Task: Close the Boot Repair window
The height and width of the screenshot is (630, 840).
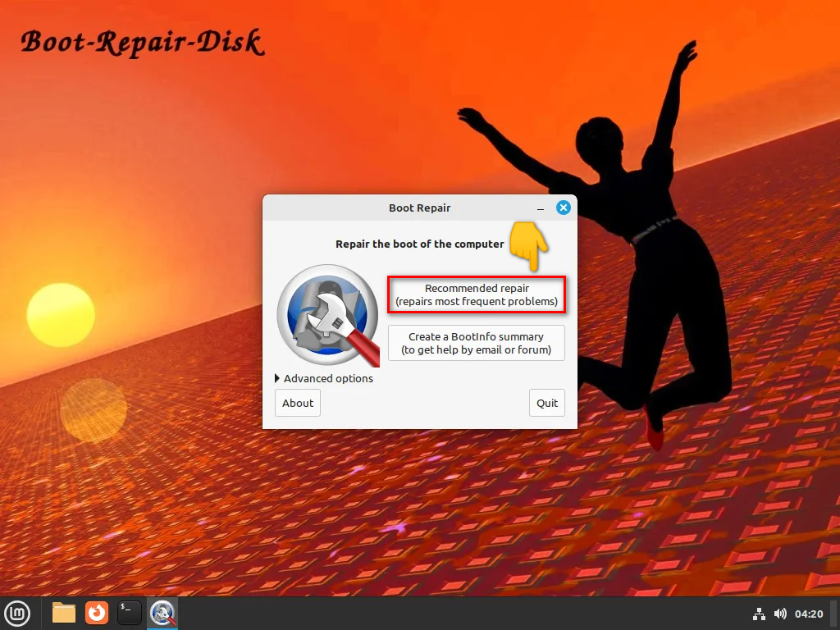Action: pyautogui.click(x=564, y=208)
